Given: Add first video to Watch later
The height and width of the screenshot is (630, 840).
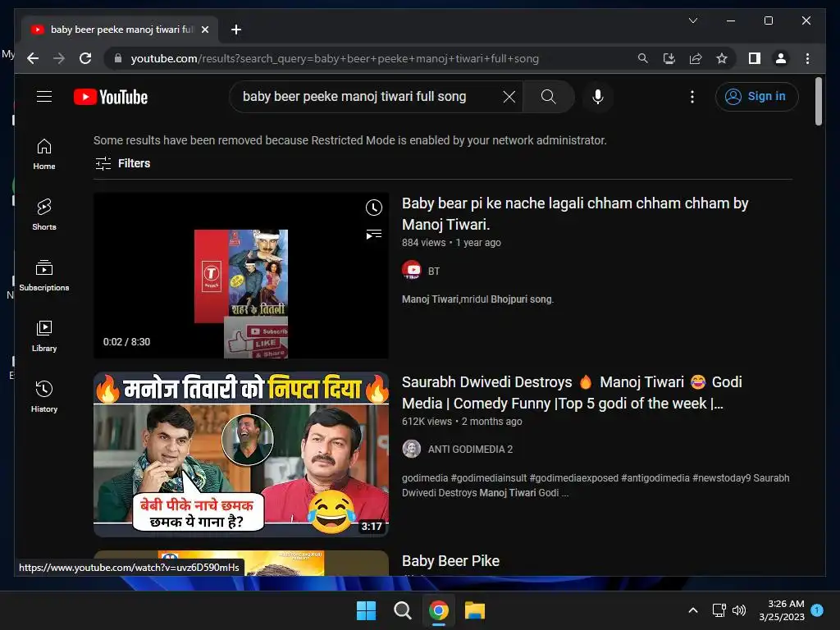Looking at the screenshot, I should tap(374, 208).
